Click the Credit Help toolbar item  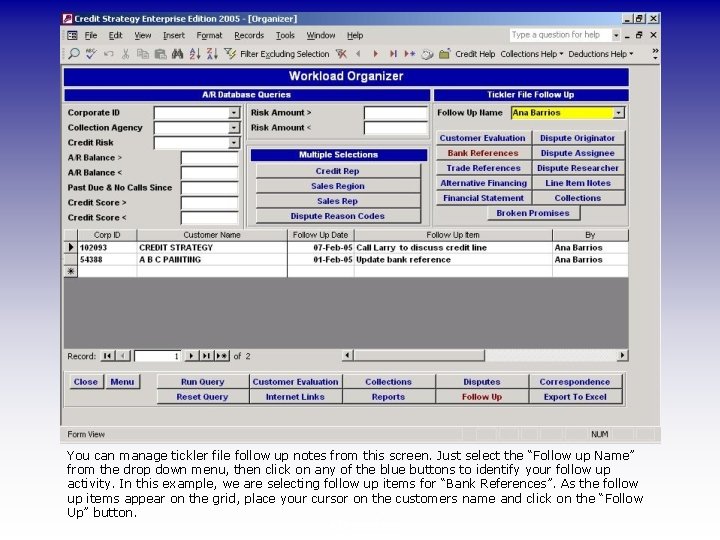pyautogui.click(x=475, y=54)
